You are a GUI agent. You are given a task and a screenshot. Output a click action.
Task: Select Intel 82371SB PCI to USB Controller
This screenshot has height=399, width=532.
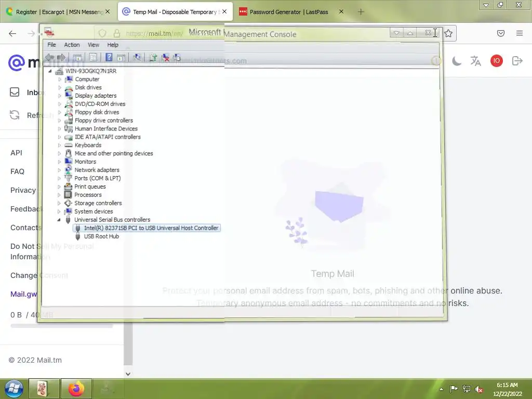tap(147, 228)
